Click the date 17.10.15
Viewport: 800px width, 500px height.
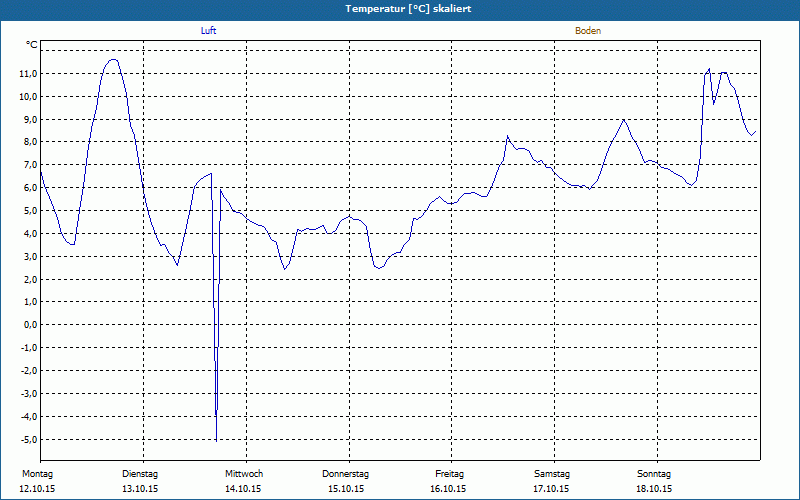(551, 489)
